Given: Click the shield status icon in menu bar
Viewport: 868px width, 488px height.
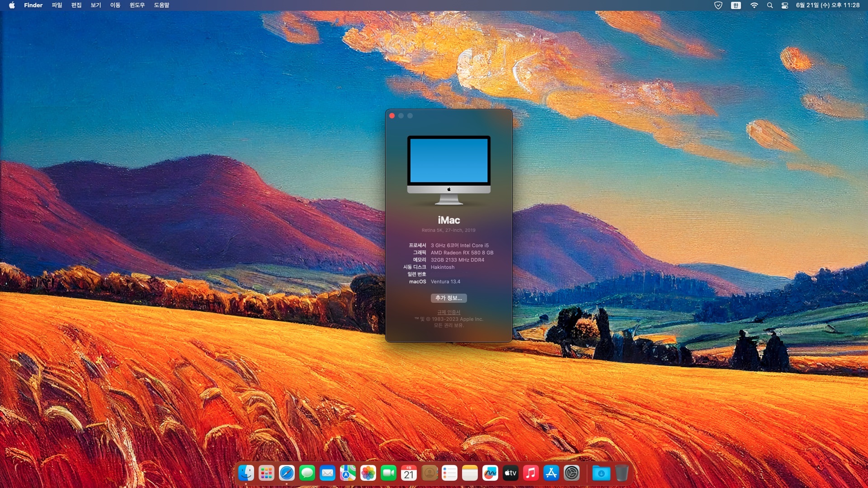Looking at the screenshot, I should [x=718, y=5].
